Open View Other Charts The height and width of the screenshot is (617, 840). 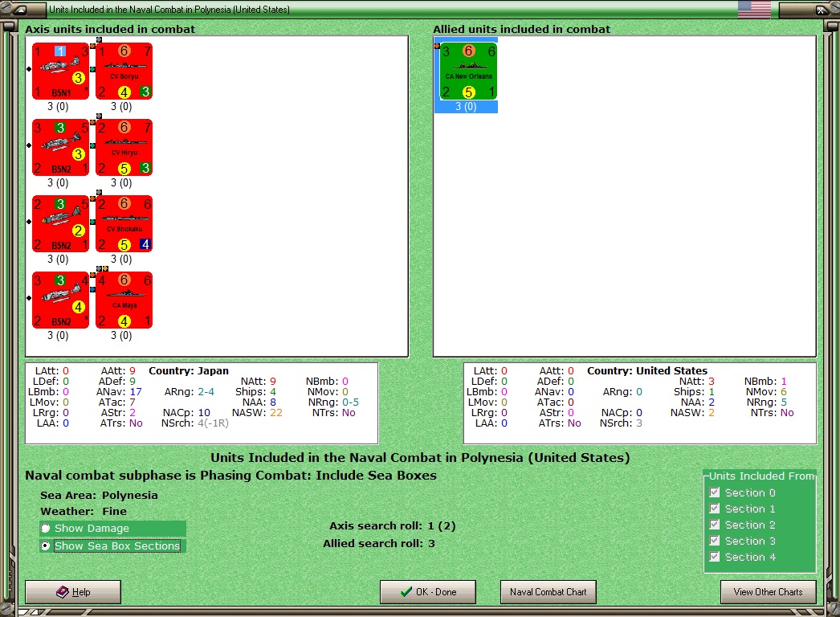click(x=769, y=592)
